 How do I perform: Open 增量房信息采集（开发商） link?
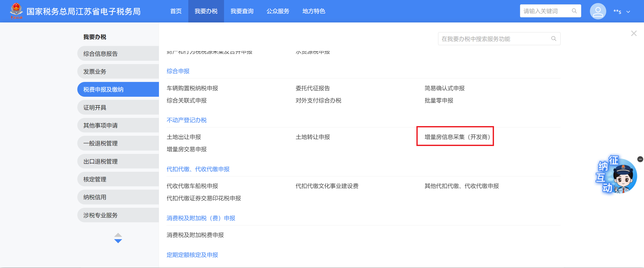tap(457, 137)
